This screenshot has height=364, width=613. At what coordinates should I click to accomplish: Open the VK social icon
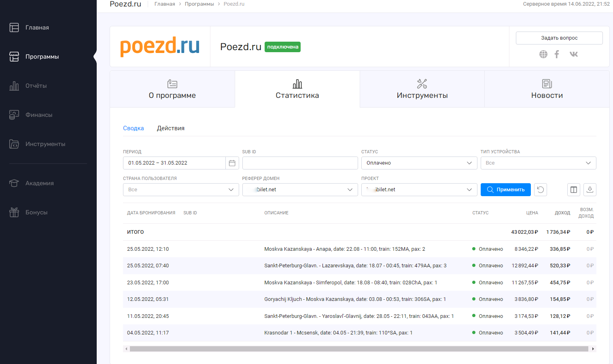tap(574, 54)
